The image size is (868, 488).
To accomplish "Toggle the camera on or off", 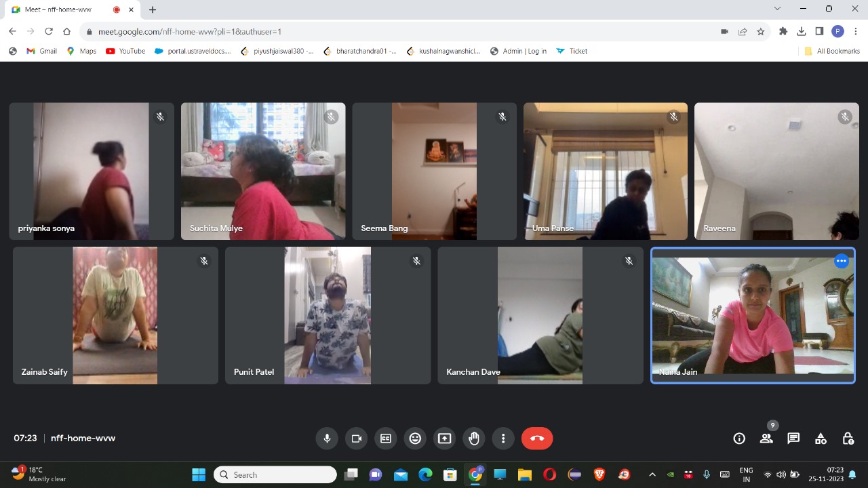I will coord(356,439).
